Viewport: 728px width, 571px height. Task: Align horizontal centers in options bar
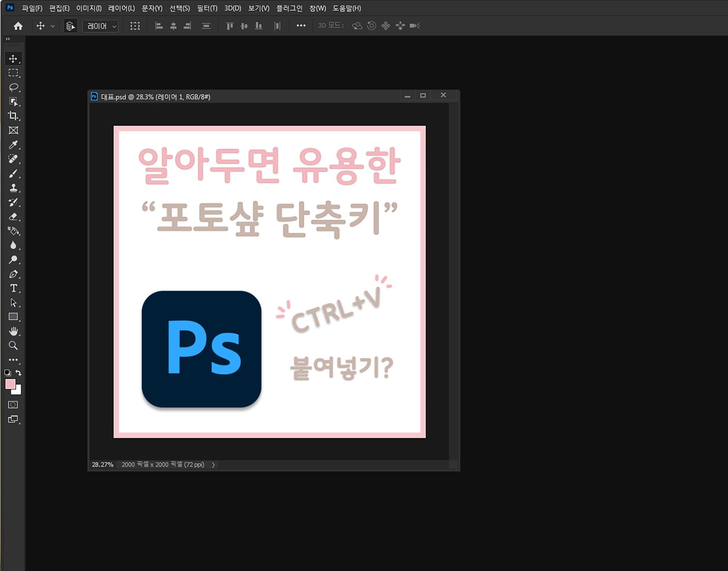point(173,26)
